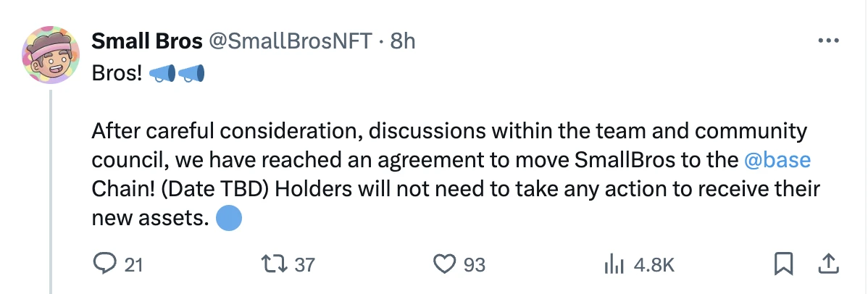868x294 pixels.
Task: Click the blue circle emoji ending the tweet
Action: point(229,217)
